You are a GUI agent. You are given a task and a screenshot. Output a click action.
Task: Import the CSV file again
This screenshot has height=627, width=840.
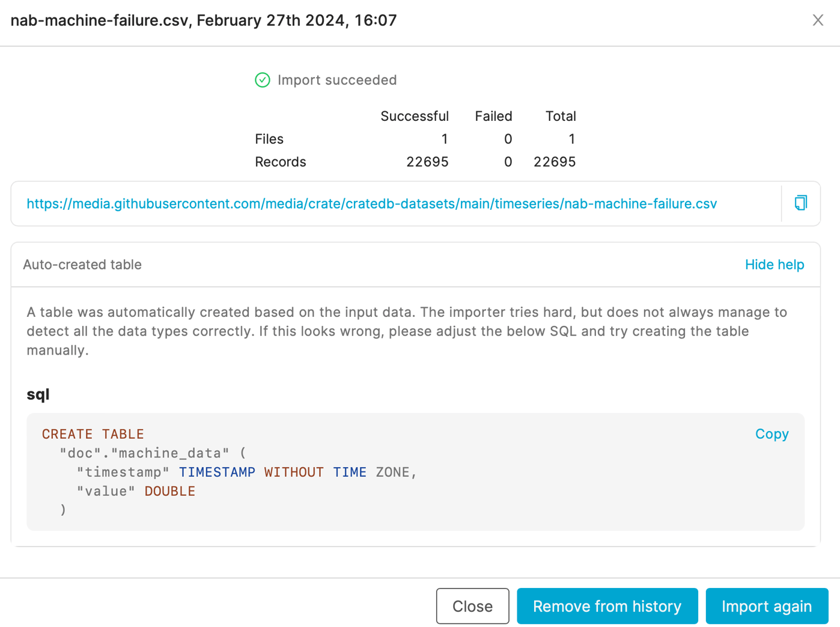pyautogui.click(x=767, y=606)
